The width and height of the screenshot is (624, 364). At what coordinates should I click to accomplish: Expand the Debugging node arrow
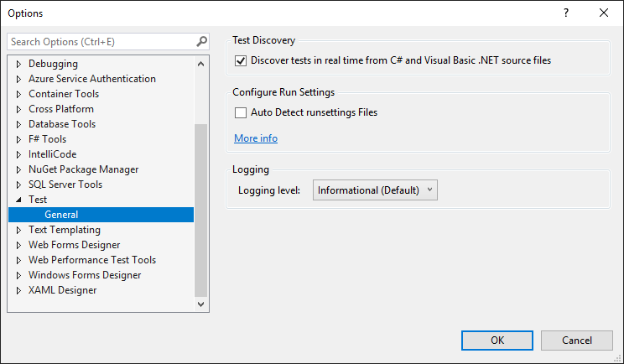(x=18, y=64)
